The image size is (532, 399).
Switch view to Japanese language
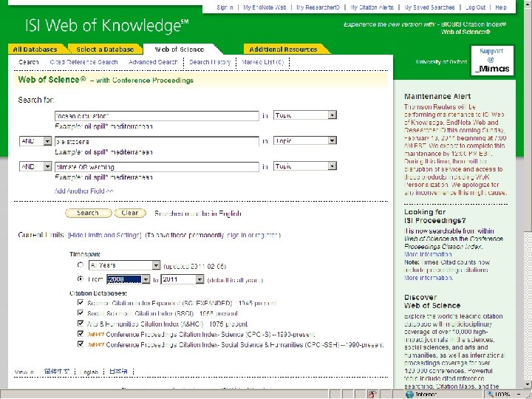tap(118, 372)
